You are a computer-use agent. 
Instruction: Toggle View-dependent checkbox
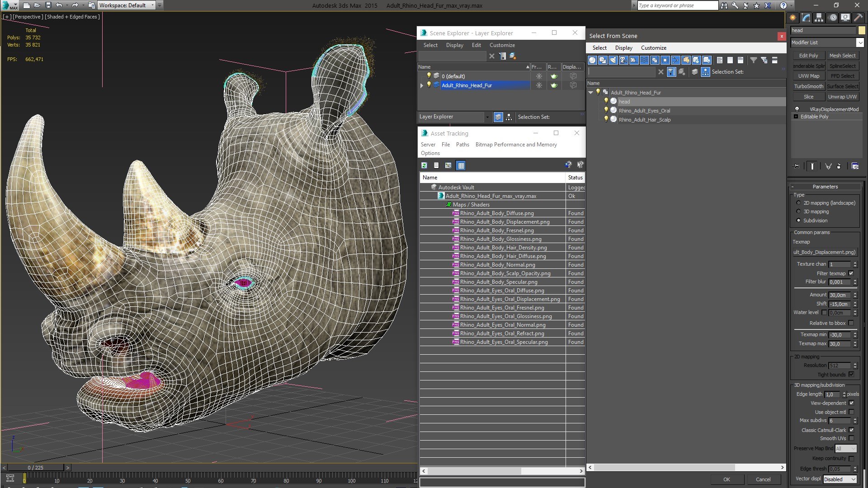851,403
